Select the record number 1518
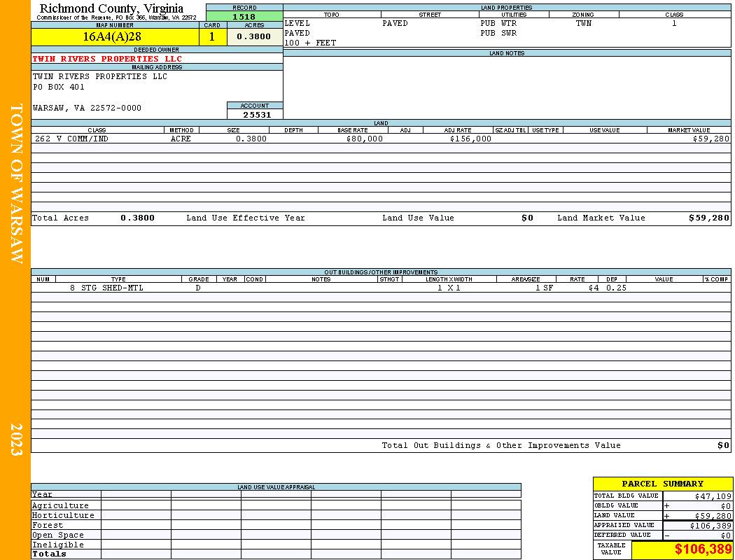The image size is (735, 560). 244,16
